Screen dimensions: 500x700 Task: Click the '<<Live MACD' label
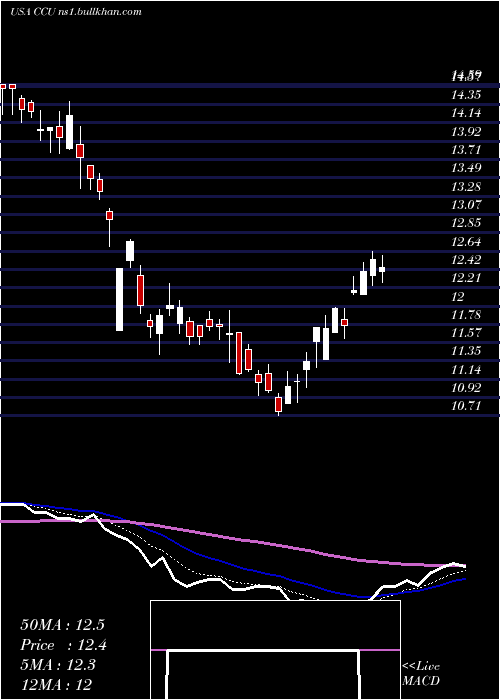click(x=421, y=674)
